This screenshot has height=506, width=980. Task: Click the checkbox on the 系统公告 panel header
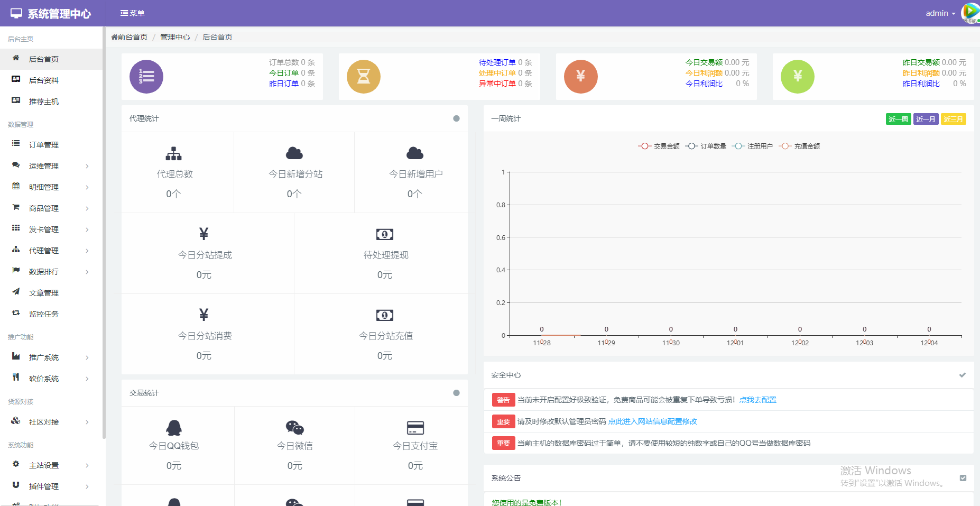[963, 478]
